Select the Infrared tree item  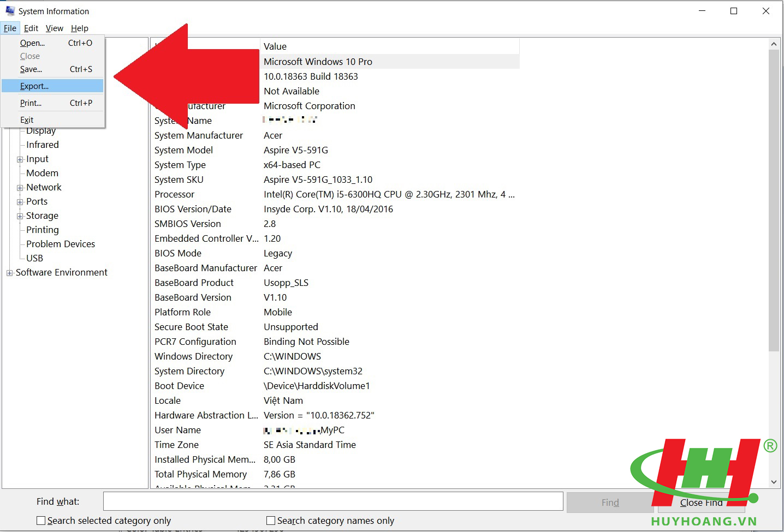pyautogui.click(x=43, y=145)
